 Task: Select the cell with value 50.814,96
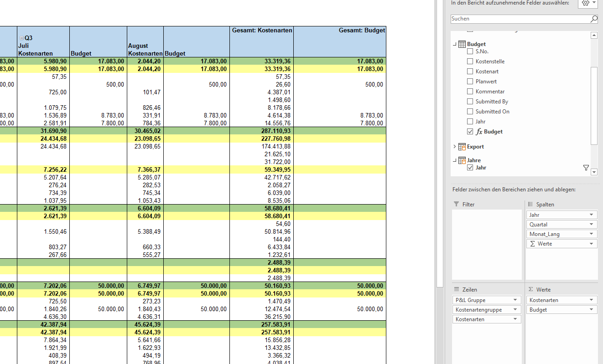(x=261, y=232)
